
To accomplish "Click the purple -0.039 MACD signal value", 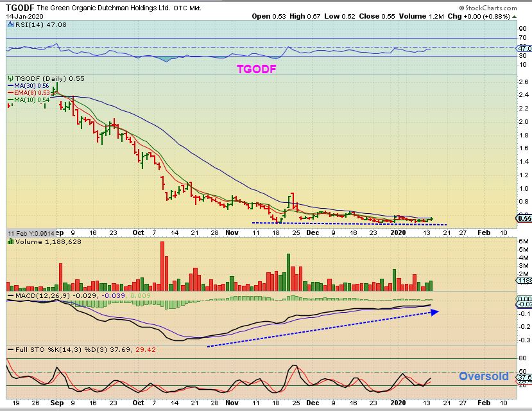I will [x=114, y=296].
